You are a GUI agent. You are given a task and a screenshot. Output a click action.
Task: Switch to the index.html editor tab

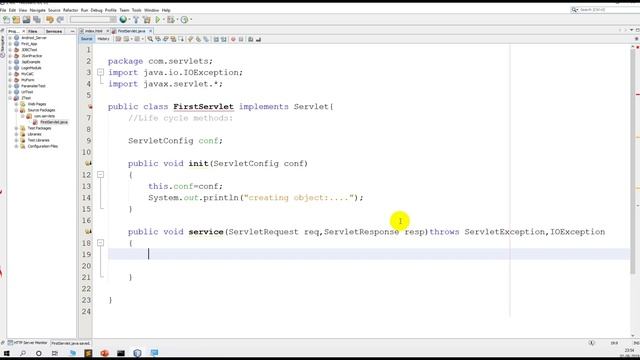coord(94,31)
